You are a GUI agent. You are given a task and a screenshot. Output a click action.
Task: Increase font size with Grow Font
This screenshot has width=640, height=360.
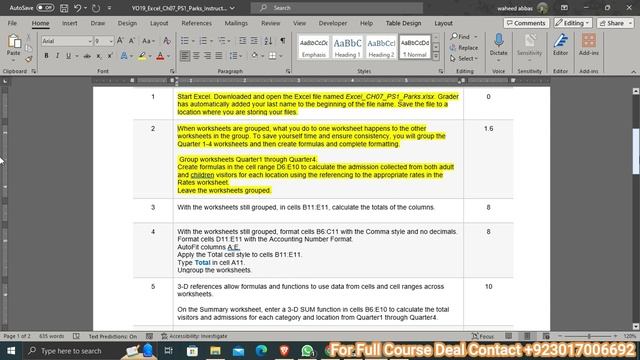click(x=120, y=41)
